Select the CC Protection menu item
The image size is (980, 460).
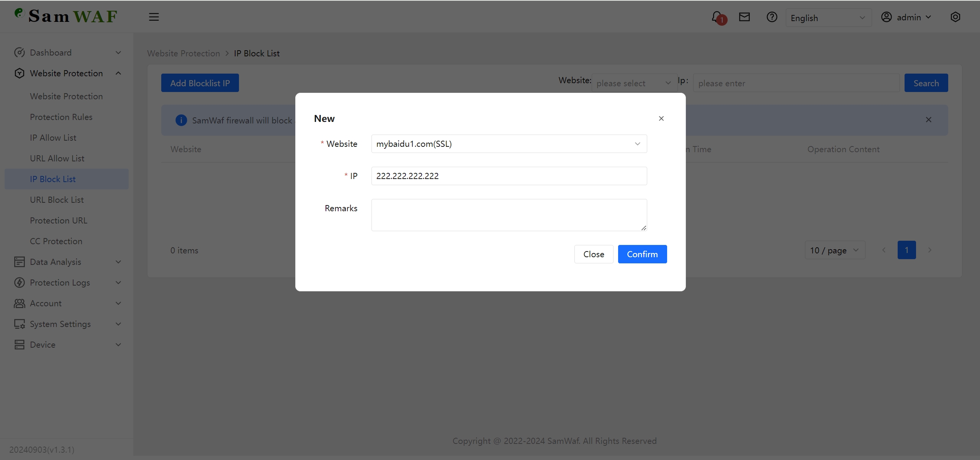point(56,241)
